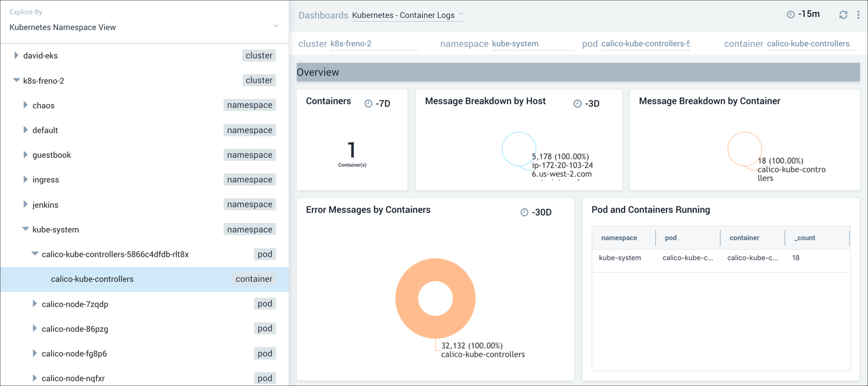Click the Message Breakdown by Host clock icon
Image resolution: width=868 pixels, height=386 pixels.
[x=577, y=104]
